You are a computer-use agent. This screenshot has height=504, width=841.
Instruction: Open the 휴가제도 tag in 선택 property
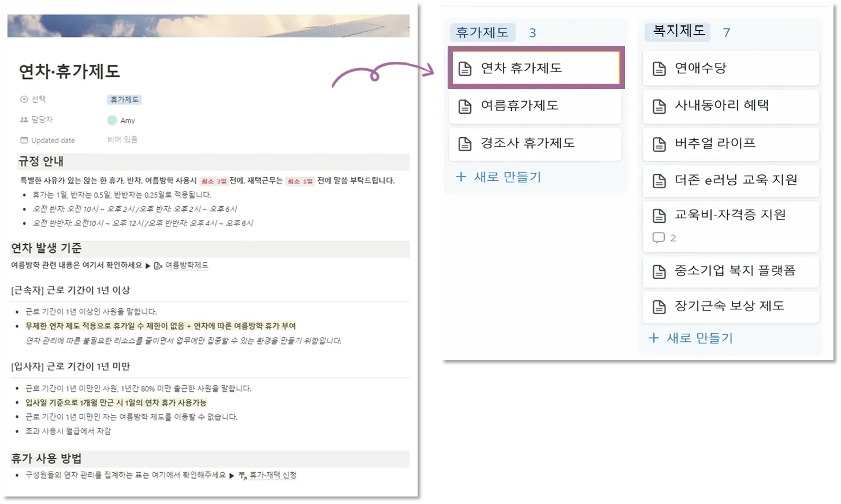(124, 100)
